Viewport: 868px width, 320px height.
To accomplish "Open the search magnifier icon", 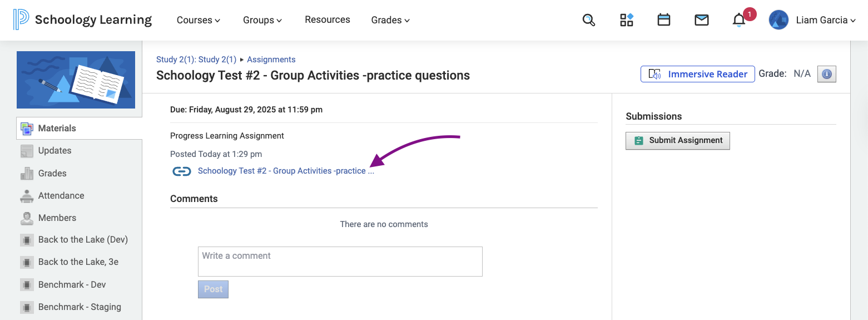I will pyautogui.click(x=589, y=21).
